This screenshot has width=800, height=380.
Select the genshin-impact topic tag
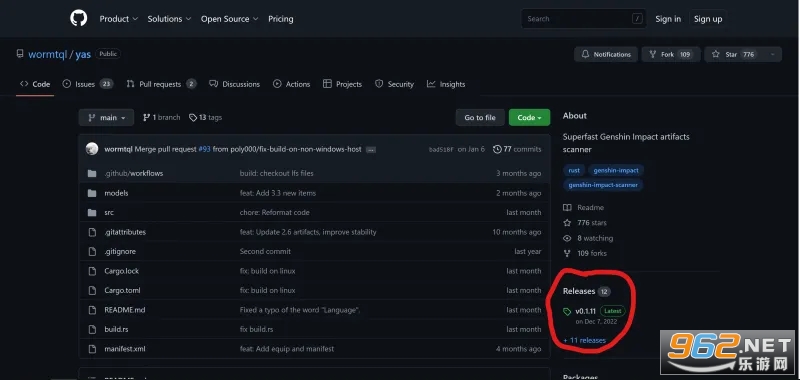click(616, 170)
